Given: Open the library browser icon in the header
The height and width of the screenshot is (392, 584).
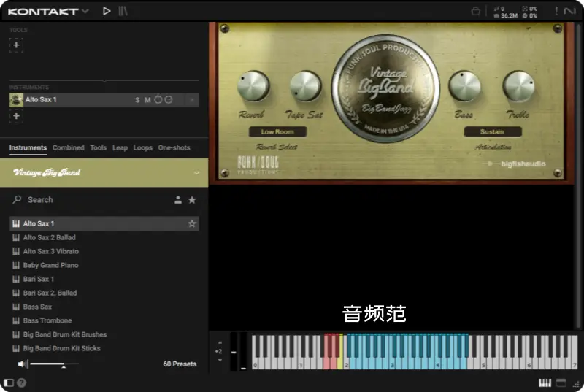Looking at the screenshot, I should 123,11.
